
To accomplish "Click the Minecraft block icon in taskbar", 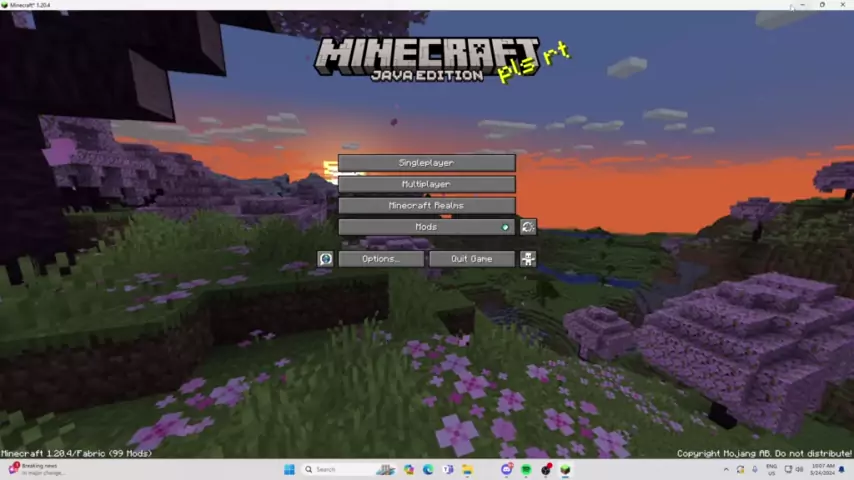I will point(565,469).
